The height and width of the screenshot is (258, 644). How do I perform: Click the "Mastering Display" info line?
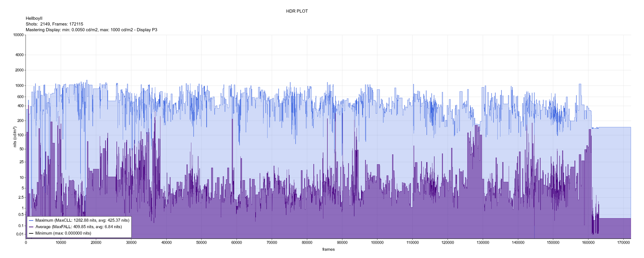[91, 30]
